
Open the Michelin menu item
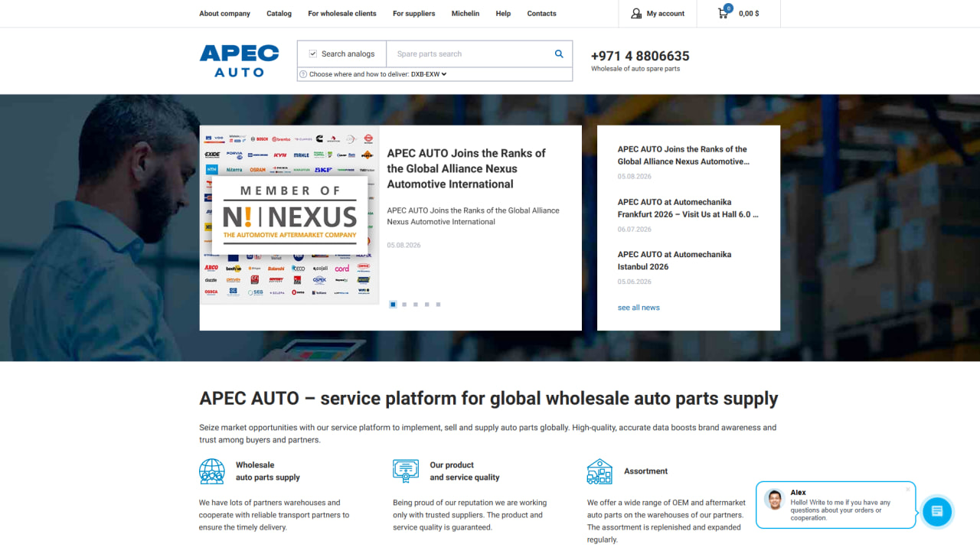tap(465, 14)
